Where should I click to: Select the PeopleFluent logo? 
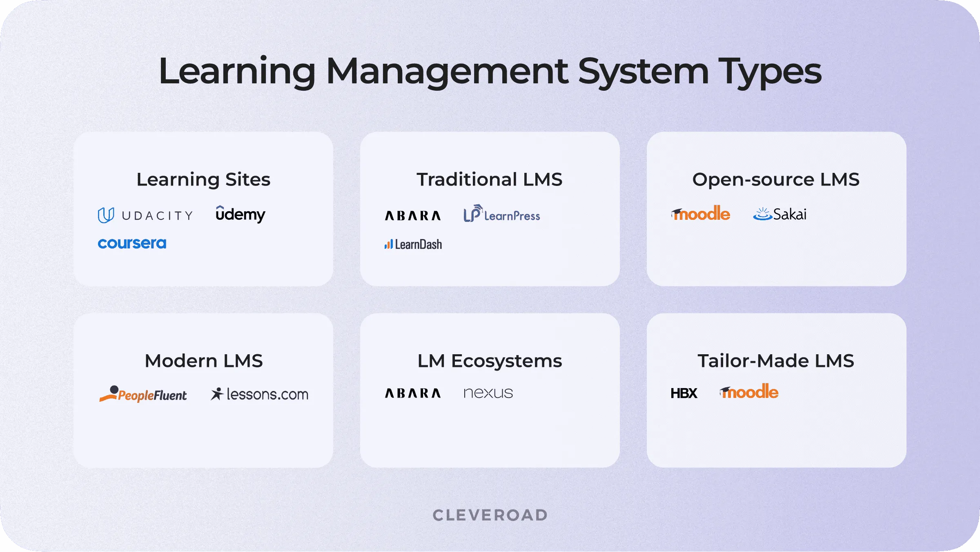[x=143, y=393]
